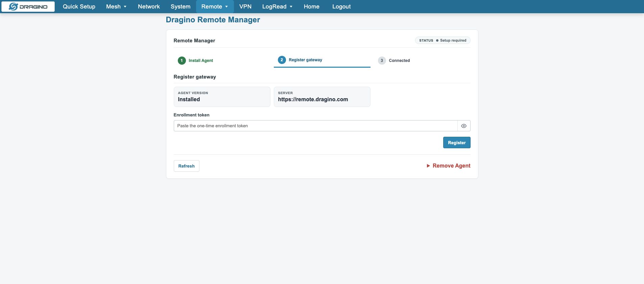The image size is (644, 284).
Task: Open the Quick Setup menu item
Action: click(79, 6)
